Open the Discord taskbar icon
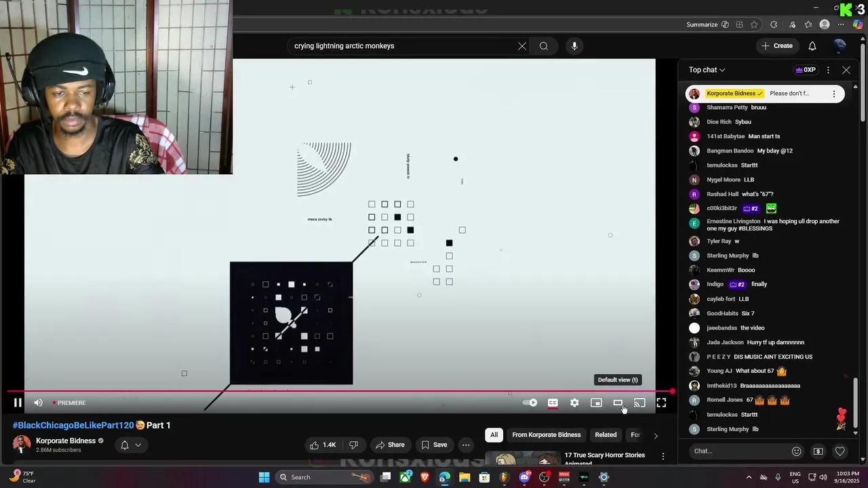The image size is (868, 488). pos(524,477)
